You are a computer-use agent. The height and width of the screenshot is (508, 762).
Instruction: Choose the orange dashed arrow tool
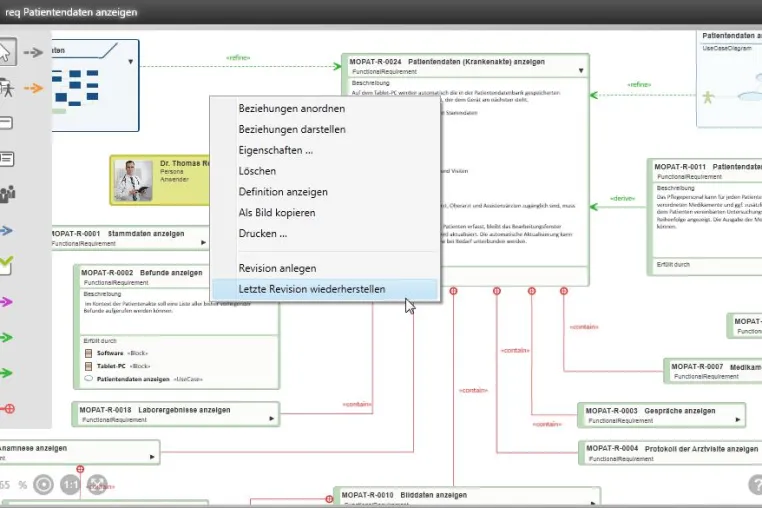tap(33, 88)
